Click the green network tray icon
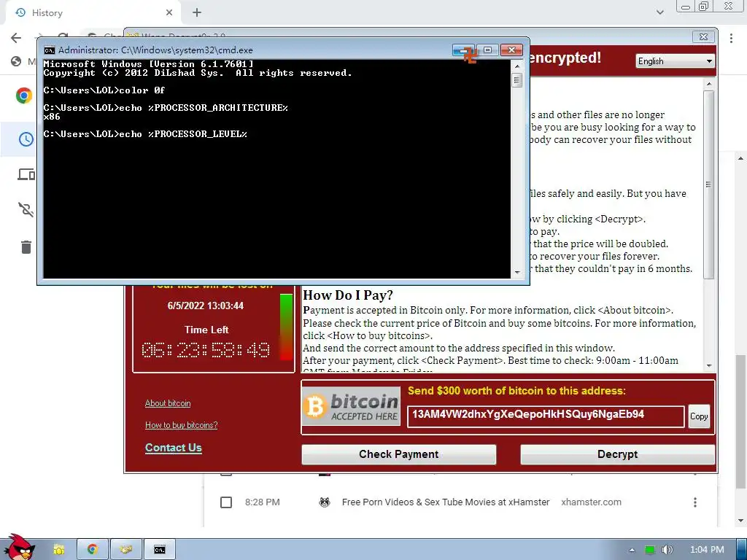Screen dimensions: 747x560 click(x=649, y=550)
